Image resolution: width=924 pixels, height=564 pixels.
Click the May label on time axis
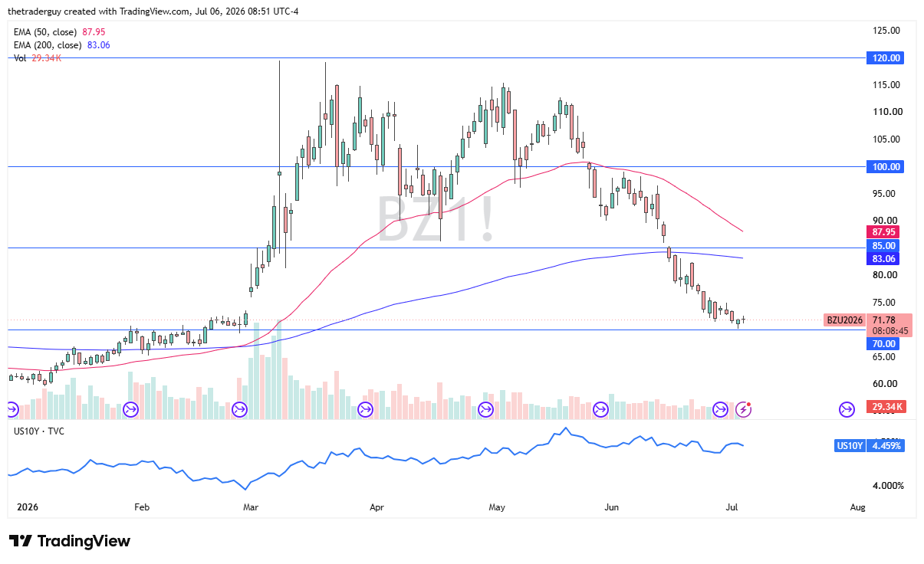pos(496,507)
